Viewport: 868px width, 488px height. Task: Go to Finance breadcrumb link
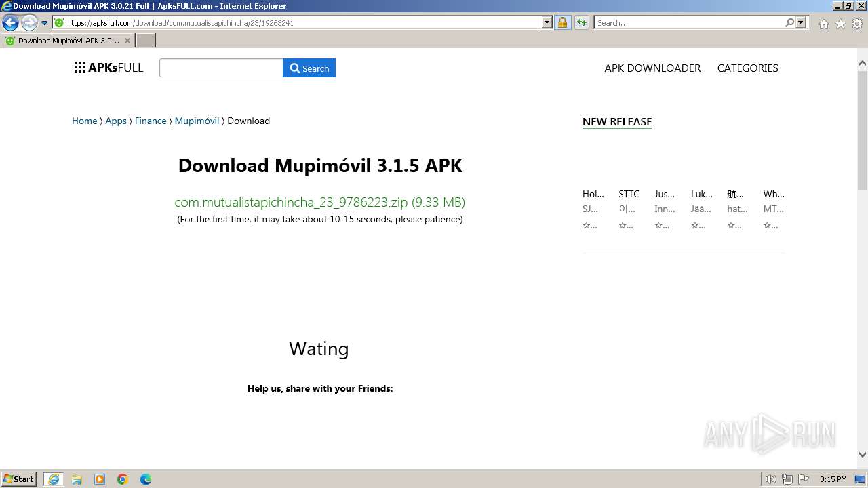click(151, 121)
